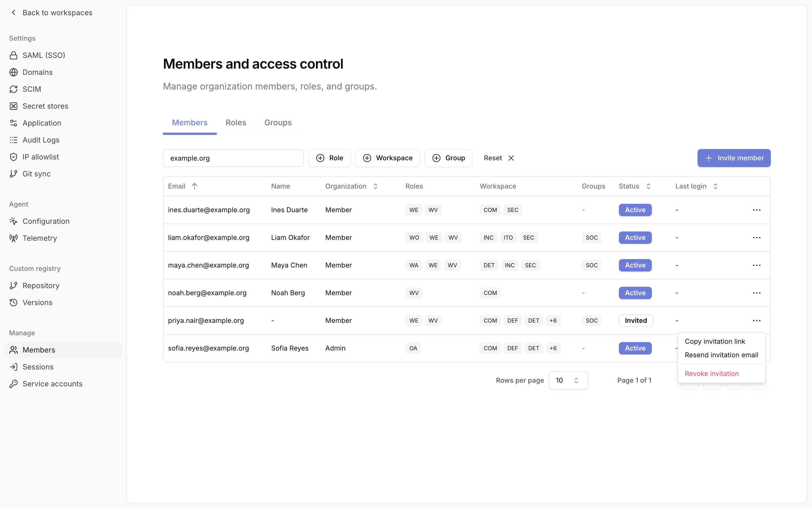
Task: Click the +6 workspace badge for priya.nair
Action: click(x=553, y=321)
